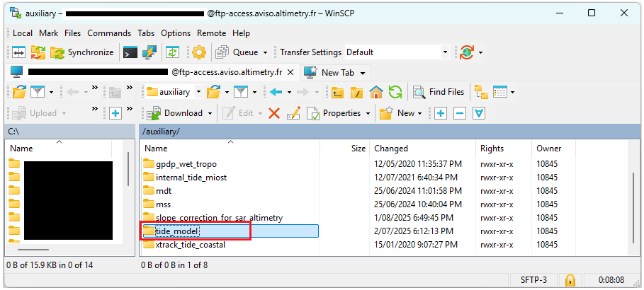
Task: Close the current session tab
Action: pos(290,72)
